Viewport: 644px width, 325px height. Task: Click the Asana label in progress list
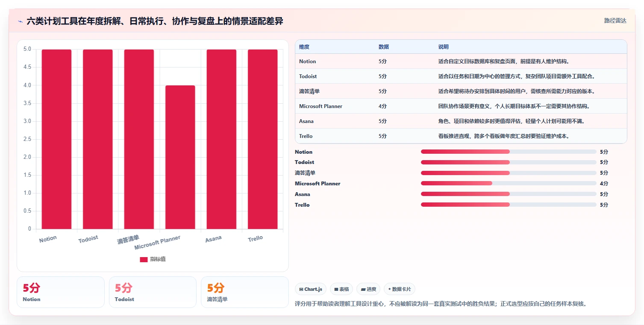point(303,194)
